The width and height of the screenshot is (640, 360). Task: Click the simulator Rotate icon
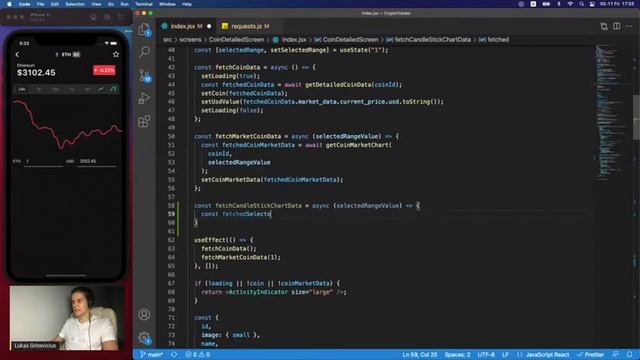[120, 17]
